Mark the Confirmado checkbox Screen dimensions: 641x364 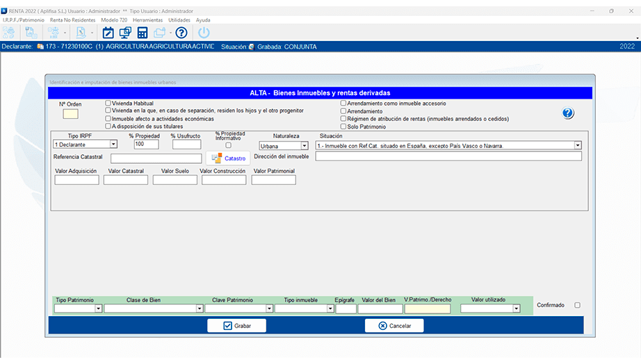577,305
